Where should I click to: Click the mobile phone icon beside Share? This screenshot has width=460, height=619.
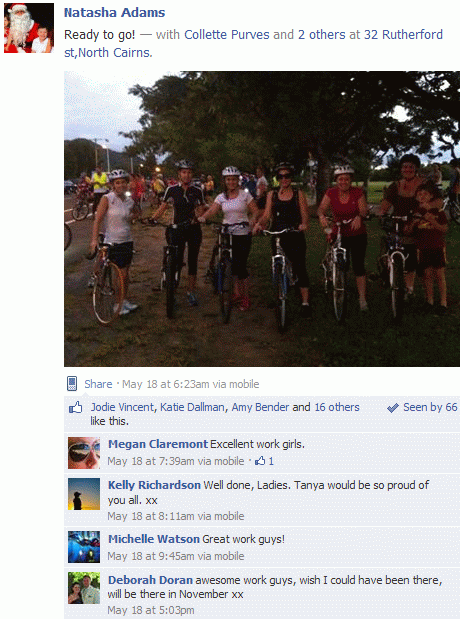click(x=72, y=383)
